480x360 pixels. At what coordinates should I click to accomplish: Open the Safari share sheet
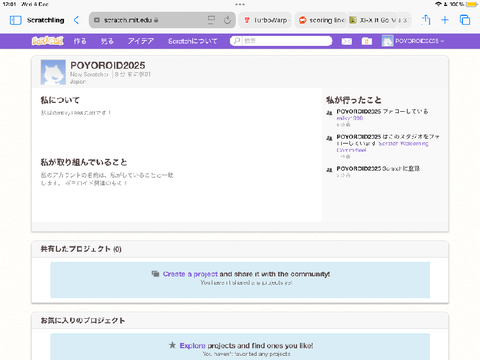pyautogui.click(x=426, y=20)
